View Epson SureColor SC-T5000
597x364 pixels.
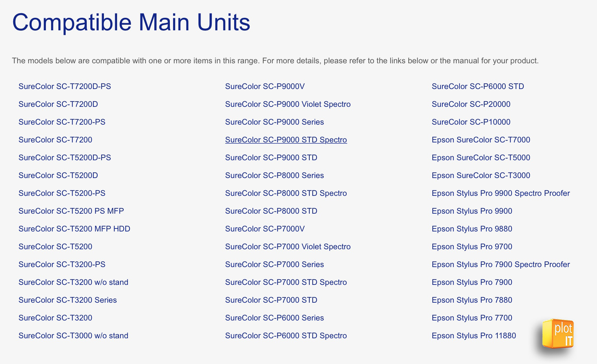pyautogui.click(x=481, y=158)
